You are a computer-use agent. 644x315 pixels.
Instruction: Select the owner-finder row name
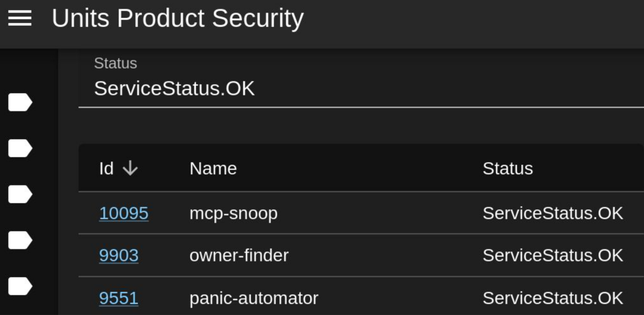[239, 256]
